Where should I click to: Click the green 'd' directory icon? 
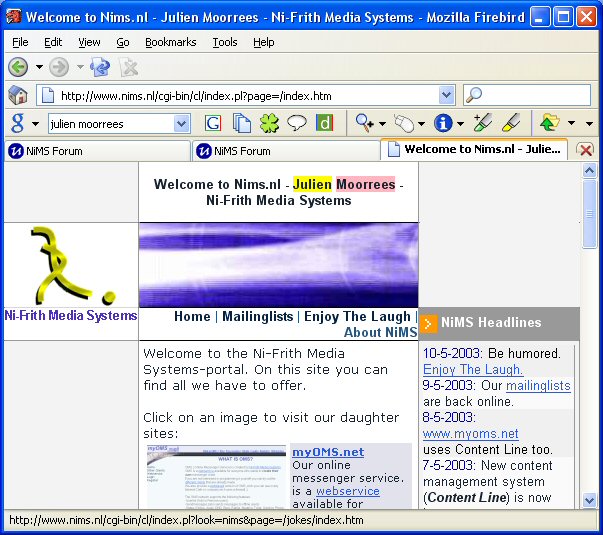tap(324, 123)
